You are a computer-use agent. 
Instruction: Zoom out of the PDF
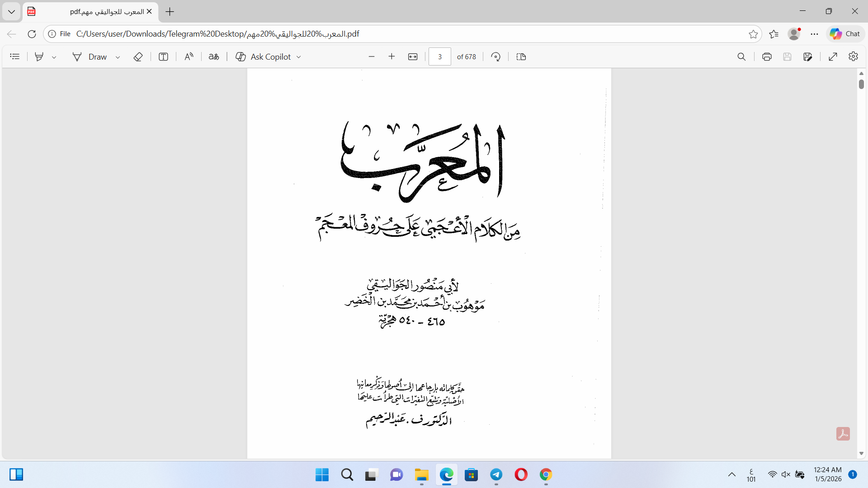[372, 56]
